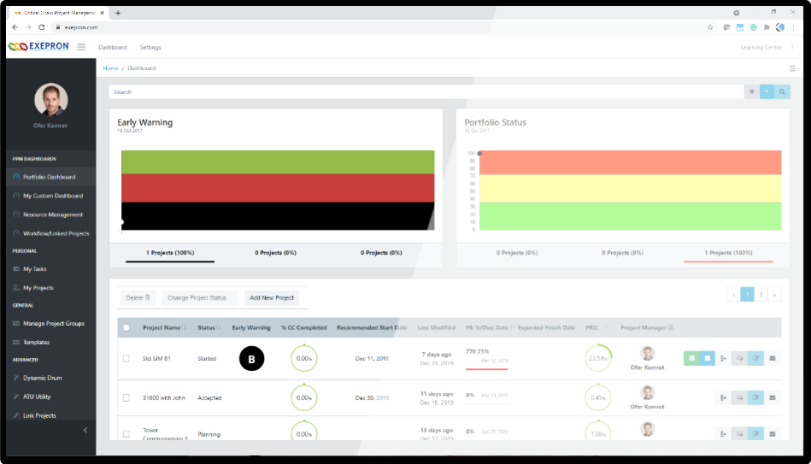Open Gantt view for Tower Commissioning row
Image resolution: width=811 pixels, height=464 pixels.
[724, 433]
